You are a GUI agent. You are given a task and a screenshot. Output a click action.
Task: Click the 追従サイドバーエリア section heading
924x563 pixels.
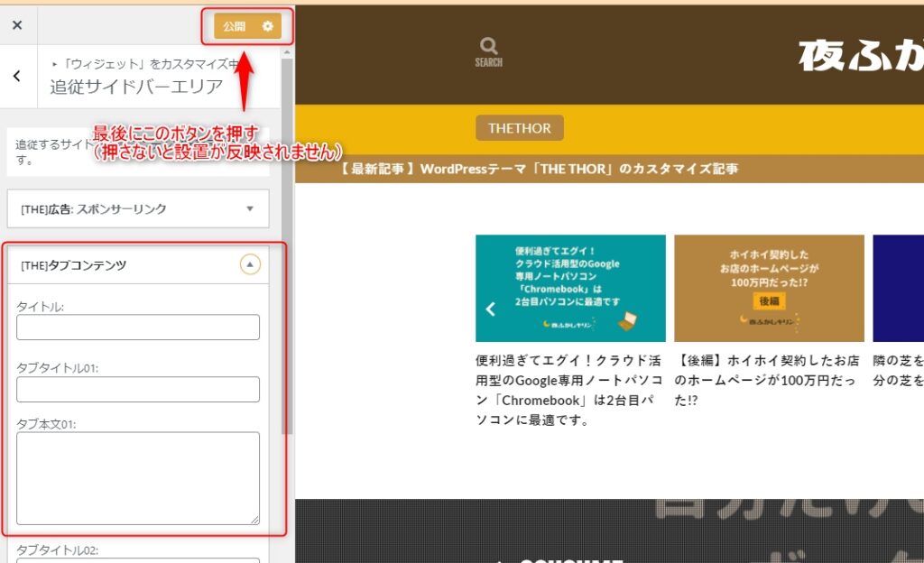click(137, 87)
